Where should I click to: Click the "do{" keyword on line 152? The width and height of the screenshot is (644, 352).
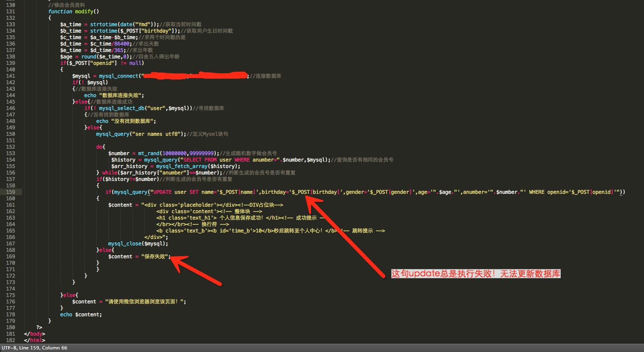[101, 147]
